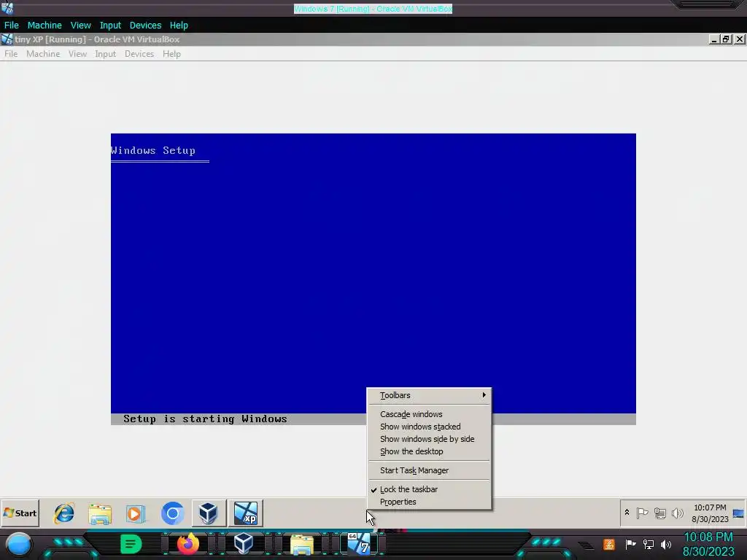The image size is (747, 560).
Task: Open host clock showing 10:08 PM
Action: coord(708,544)
